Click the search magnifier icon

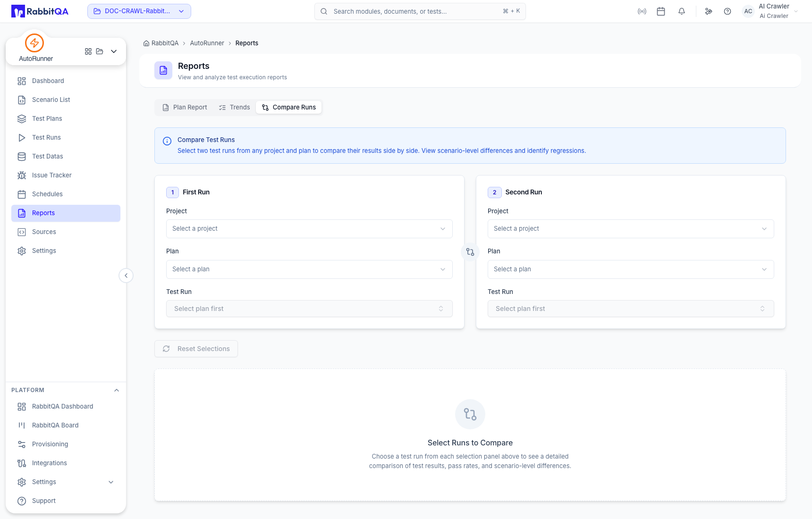click(324, 11)
